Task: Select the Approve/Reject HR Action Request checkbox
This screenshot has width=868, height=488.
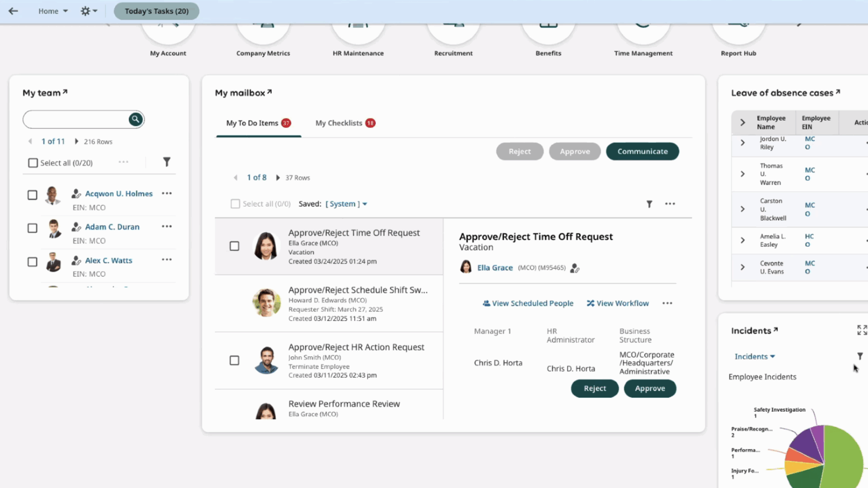Action: [235, 360]
